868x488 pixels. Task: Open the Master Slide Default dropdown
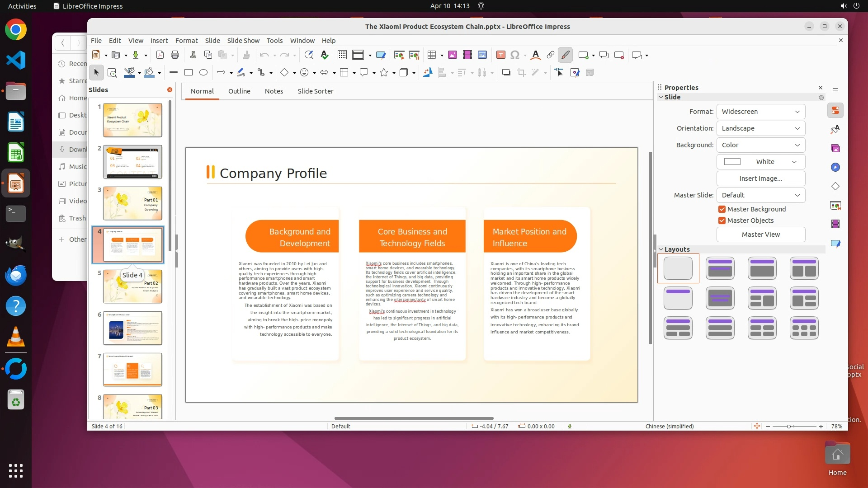(760, 195)
